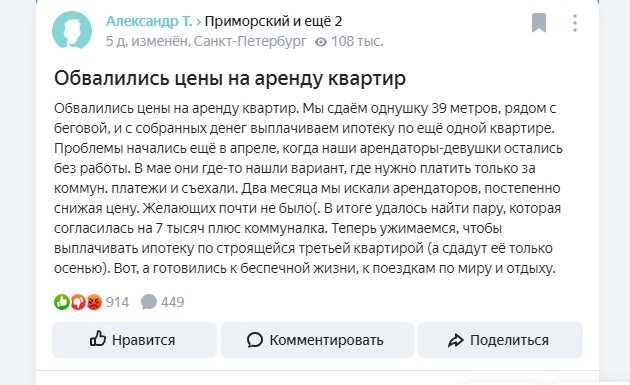This screenshot has height=385, width=630.
Task: Click the comment bubble icon
Action: pyautogui.click(x=149, y=302)
